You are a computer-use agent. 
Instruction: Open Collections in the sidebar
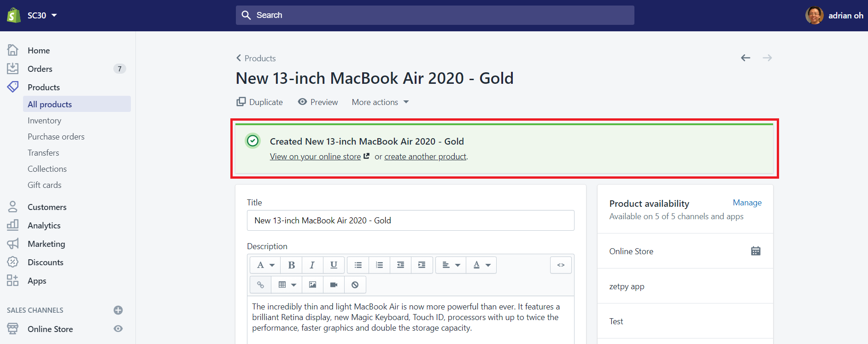[x=47, y=169]
